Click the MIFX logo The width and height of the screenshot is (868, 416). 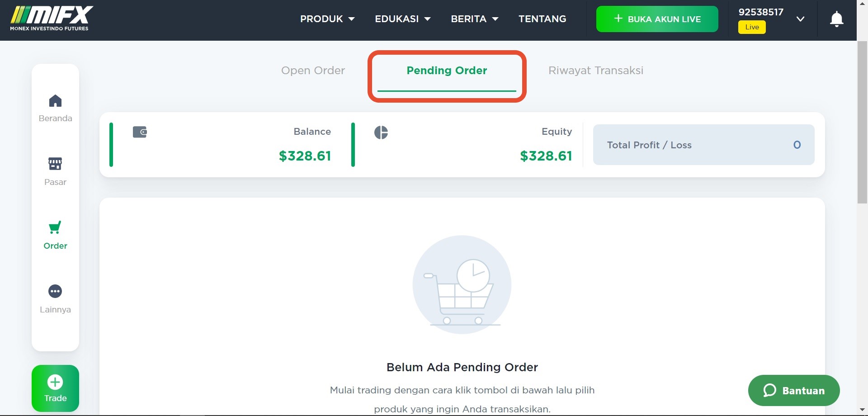pyautogui.click(x=52, y=19)
